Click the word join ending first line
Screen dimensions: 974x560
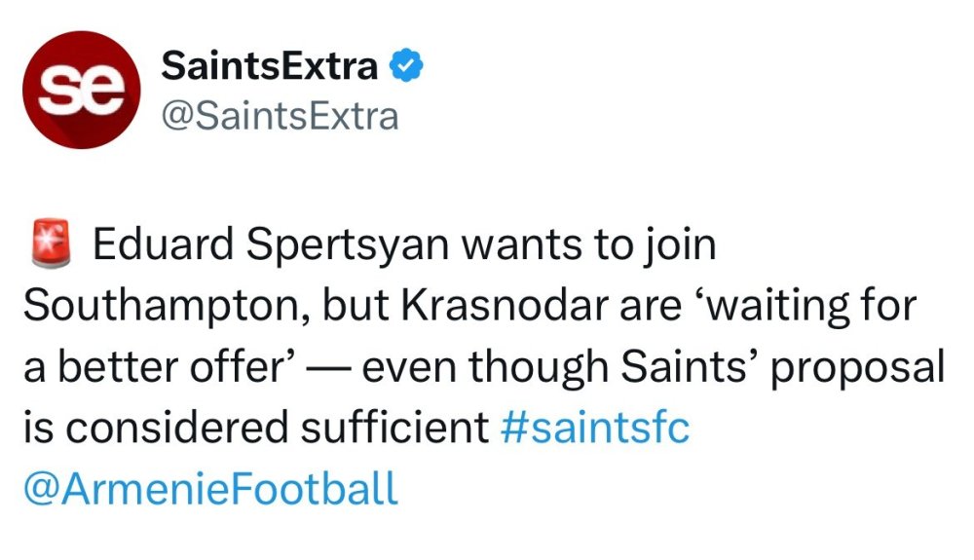(x=681, y=246)
